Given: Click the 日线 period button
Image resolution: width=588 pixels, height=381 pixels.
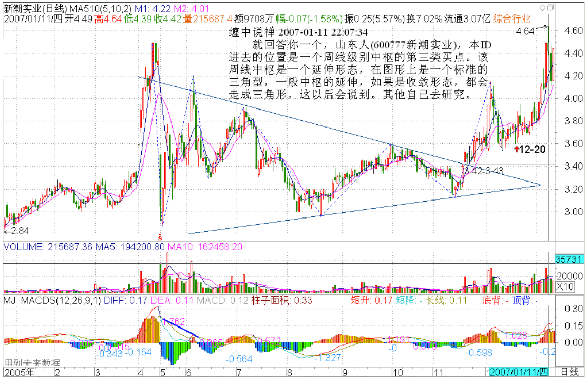Looking at the screenshot, I should pyautogui.click(x=569, y=372).
